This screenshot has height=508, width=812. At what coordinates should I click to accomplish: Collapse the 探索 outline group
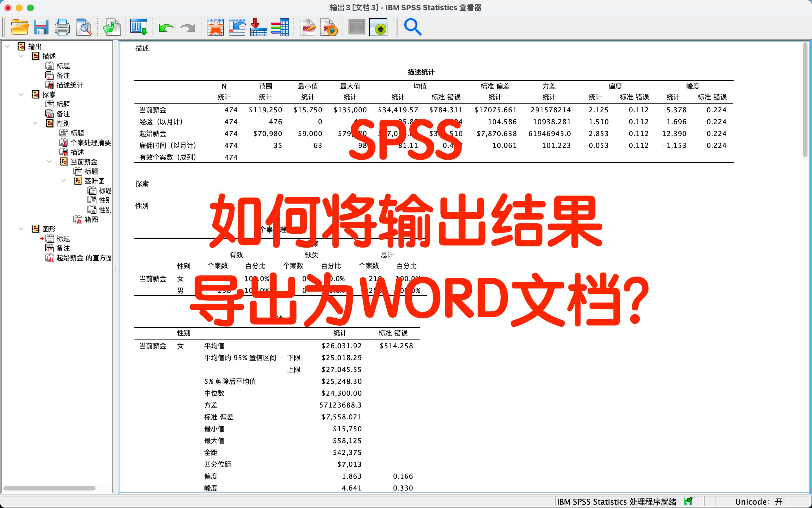(21, 95)
